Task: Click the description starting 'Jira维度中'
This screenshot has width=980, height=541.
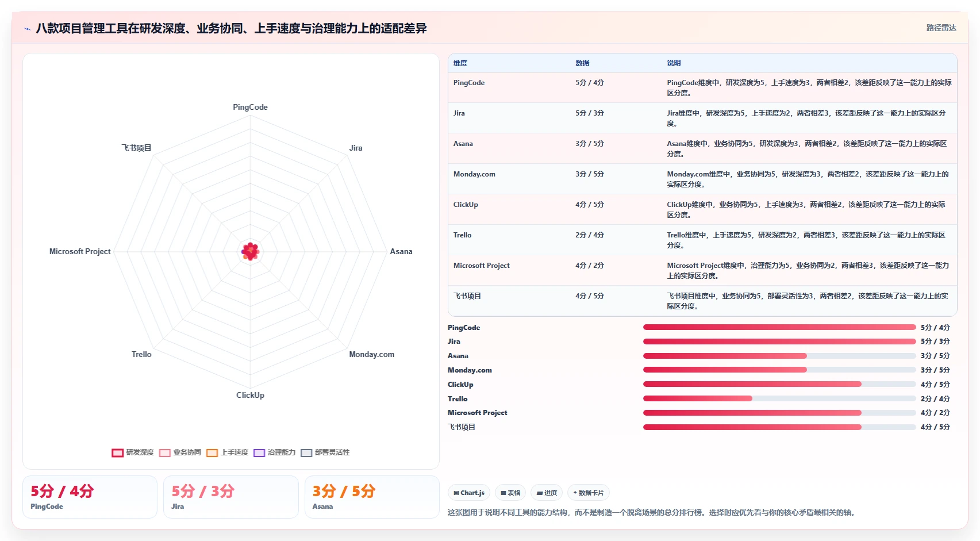Action: point(806,118)
